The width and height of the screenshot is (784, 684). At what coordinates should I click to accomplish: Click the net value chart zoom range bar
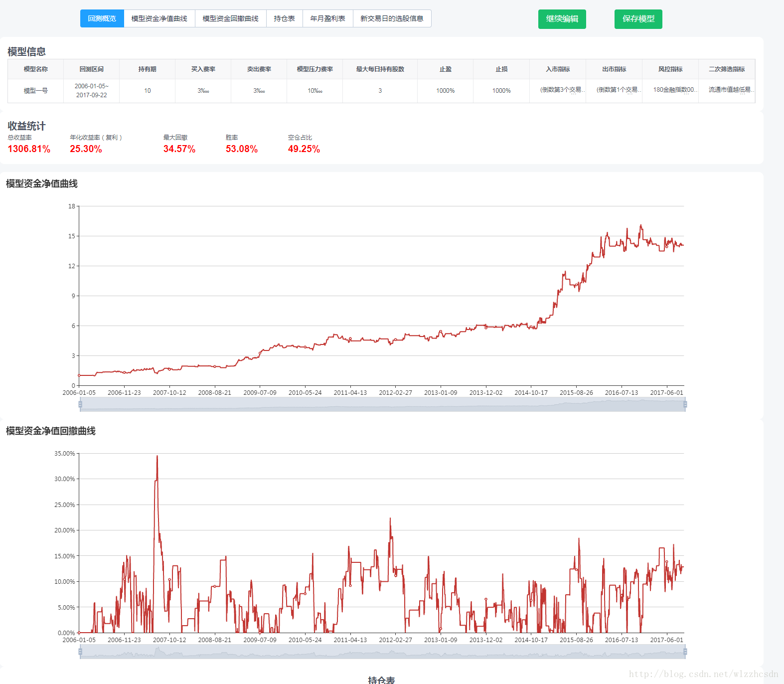point(383,404)
